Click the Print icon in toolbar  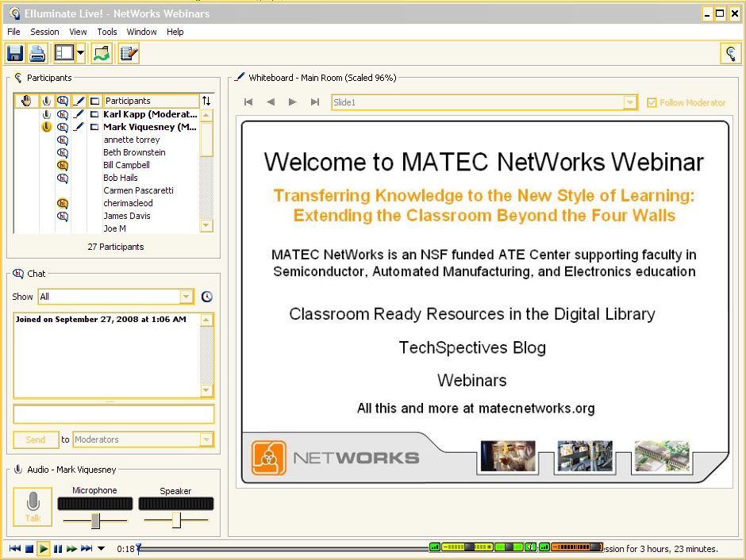[37, 53]
